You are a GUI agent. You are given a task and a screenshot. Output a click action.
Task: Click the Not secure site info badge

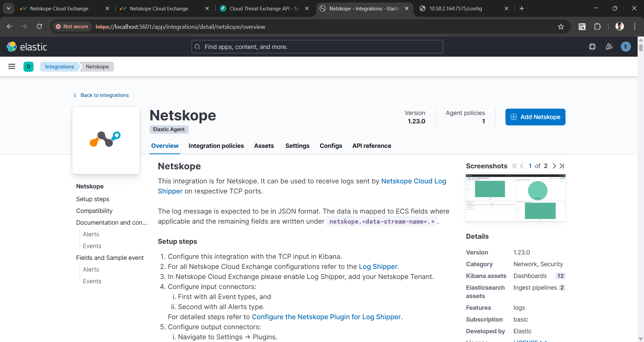(72, 26)
